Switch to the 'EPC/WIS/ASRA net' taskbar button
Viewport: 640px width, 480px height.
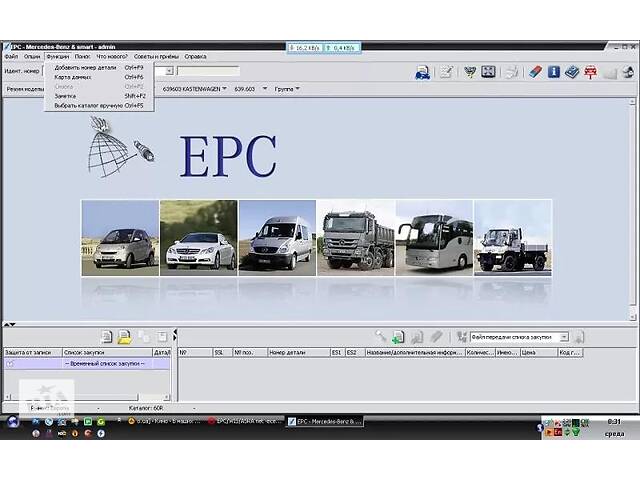pos(246,421)
